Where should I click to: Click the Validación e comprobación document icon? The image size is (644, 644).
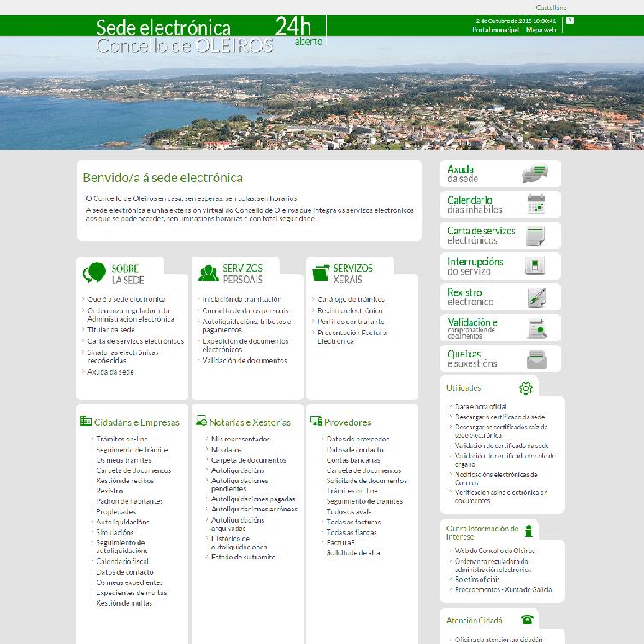tap(536, 328)
